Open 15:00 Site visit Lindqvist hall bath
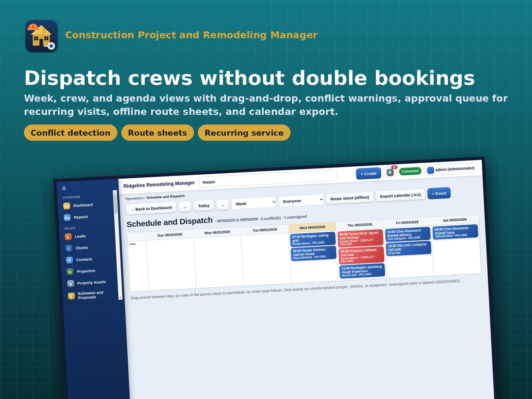532x399 pixels. [408, 248]
